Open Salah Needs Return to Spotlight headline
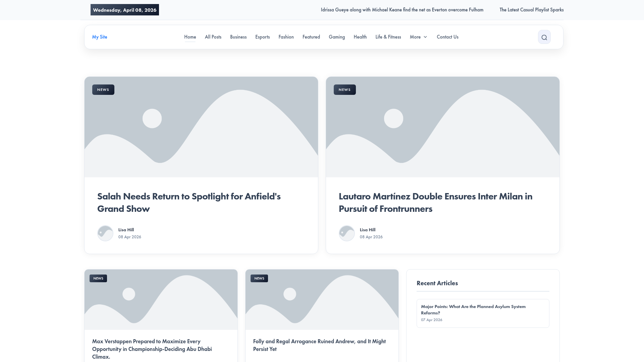This screenshot has height=362, width=644. point(189,202)
